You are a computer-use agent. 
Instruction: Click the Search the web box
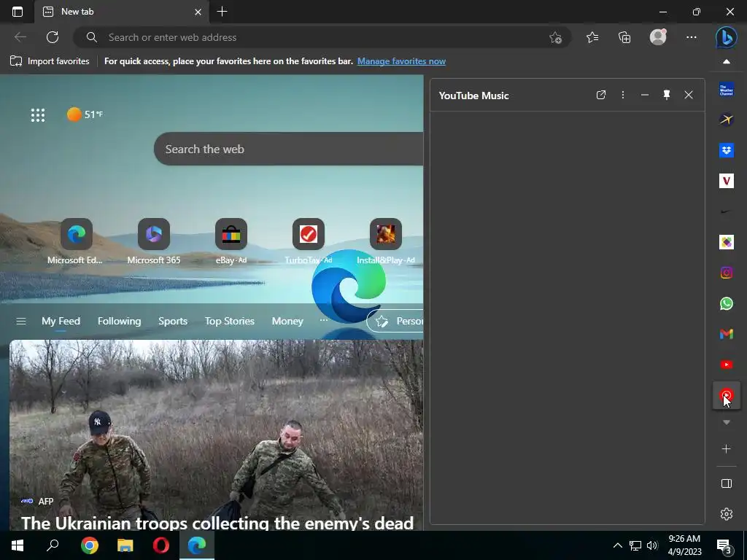coord(288,149)
